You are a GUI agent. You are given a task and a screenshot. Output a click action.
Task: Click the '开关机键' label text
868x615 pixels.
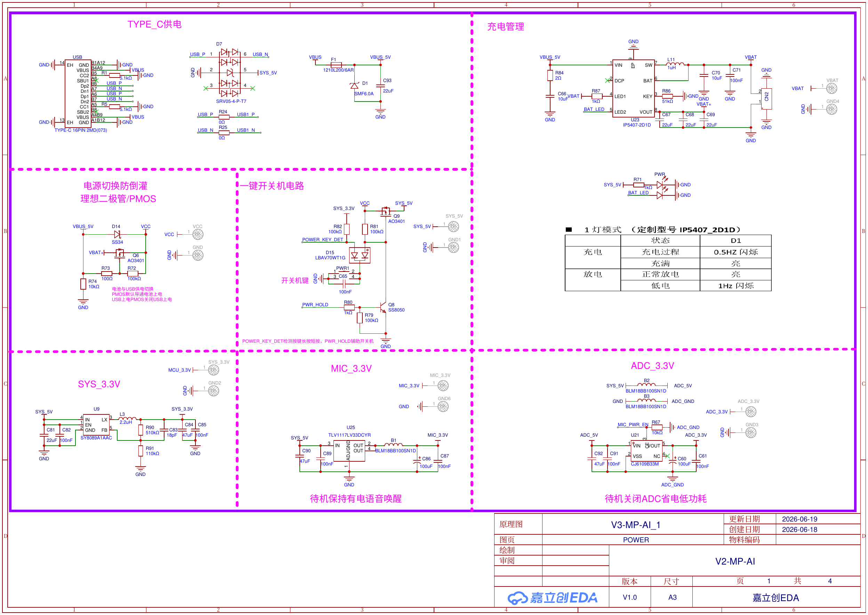pos(295,281)
